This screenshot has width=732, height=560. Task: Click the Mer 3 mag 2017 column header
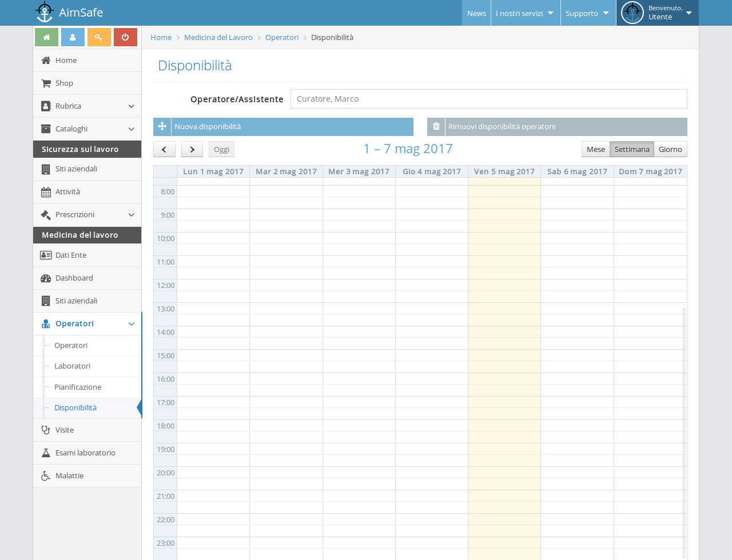[359, 171]
